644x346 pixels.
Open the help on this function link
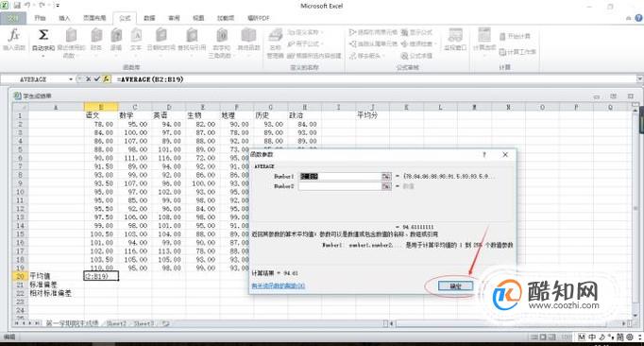coord(278,285)
